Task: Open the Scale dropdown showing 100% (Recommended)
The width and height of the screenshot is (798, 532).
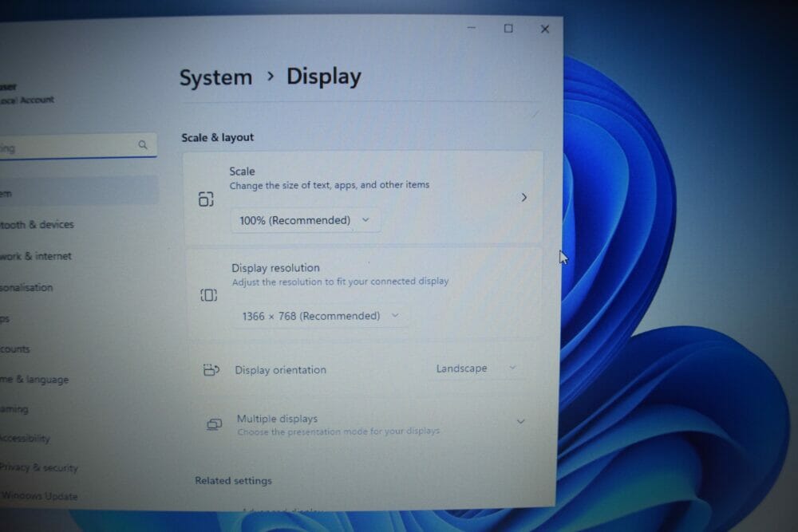Action: (x=306, y=221)
